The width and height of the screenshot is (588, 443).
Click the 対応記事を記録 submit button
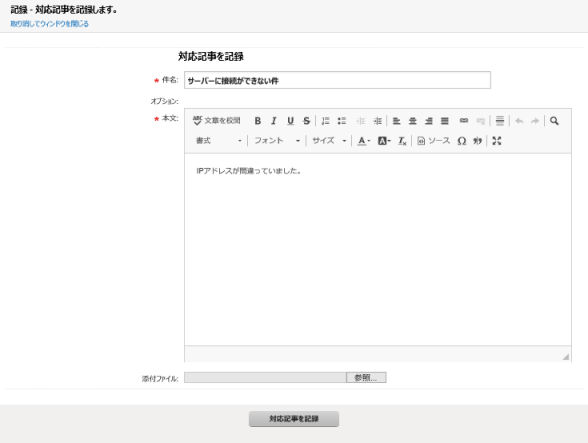294,419
